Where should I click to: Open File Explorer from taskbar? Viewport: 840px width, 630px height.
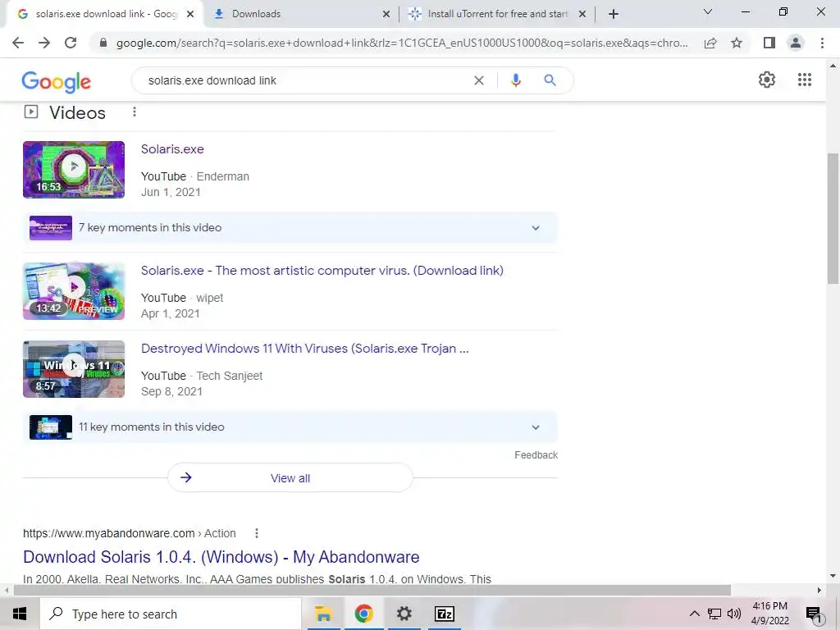click(x=323, y=614)
